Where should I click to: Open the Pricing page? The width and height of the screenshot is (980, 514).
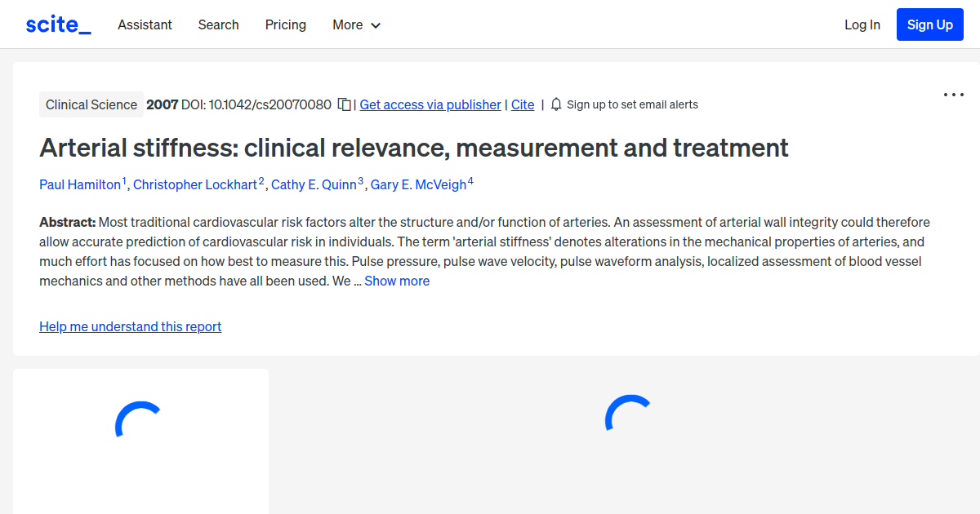coord(285,24)
